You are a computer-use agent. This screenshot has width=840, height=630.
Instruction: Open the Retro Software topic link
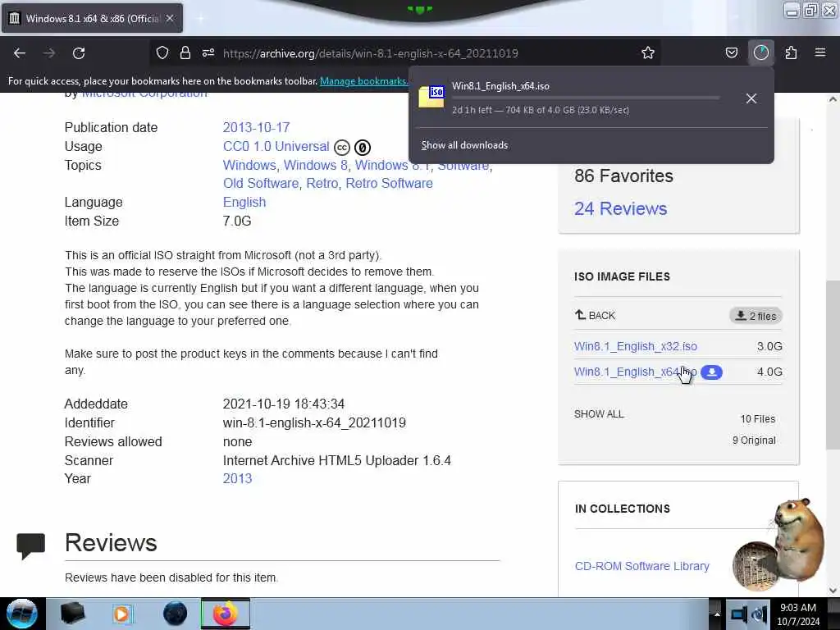point(389,183)
